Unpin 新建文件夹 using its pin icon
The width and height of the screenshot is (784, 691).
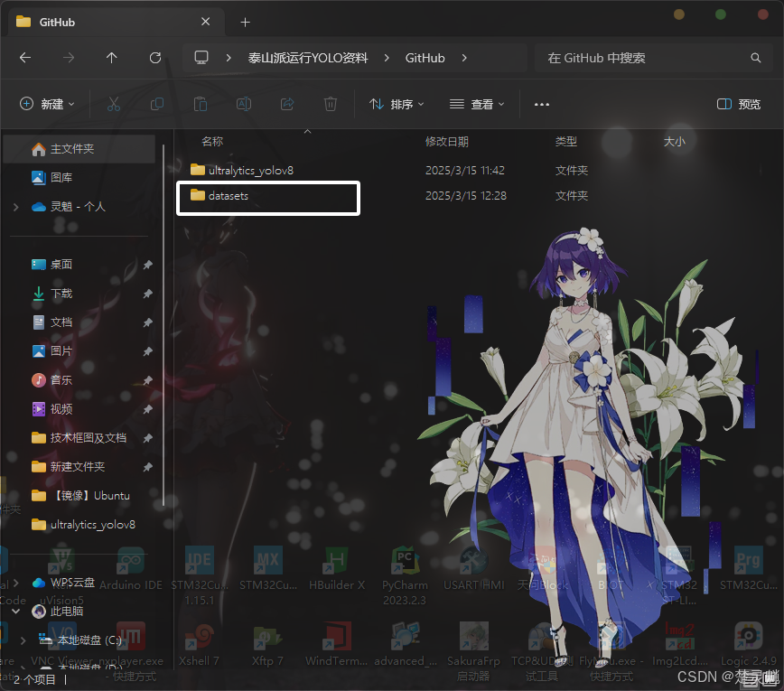coord(147,468)
